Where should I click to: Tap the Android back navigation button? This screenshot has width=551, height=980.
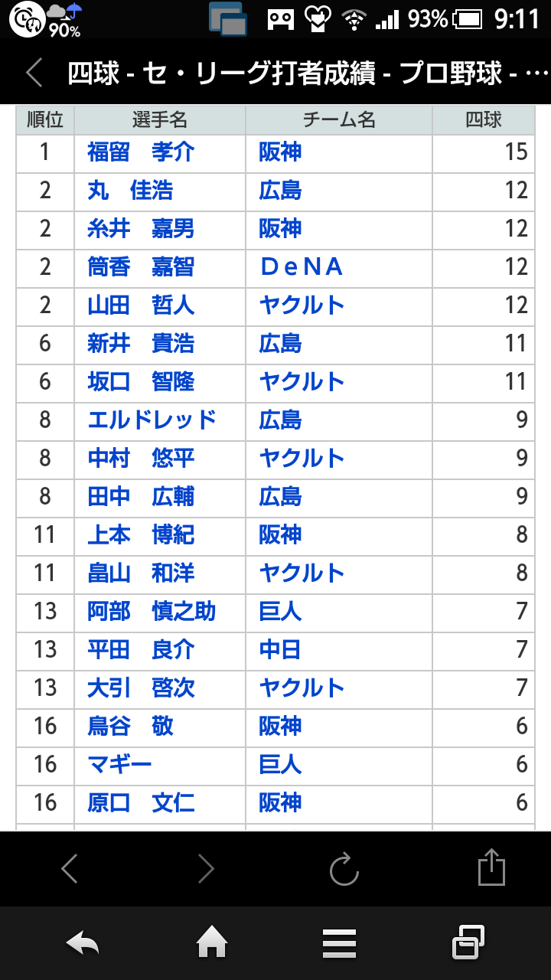[82, 943]
